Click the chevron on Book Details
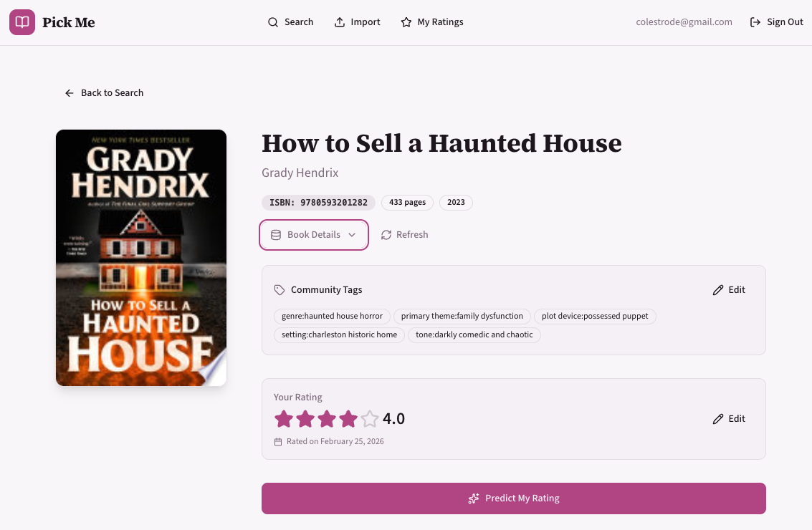 tap(352, 235)
